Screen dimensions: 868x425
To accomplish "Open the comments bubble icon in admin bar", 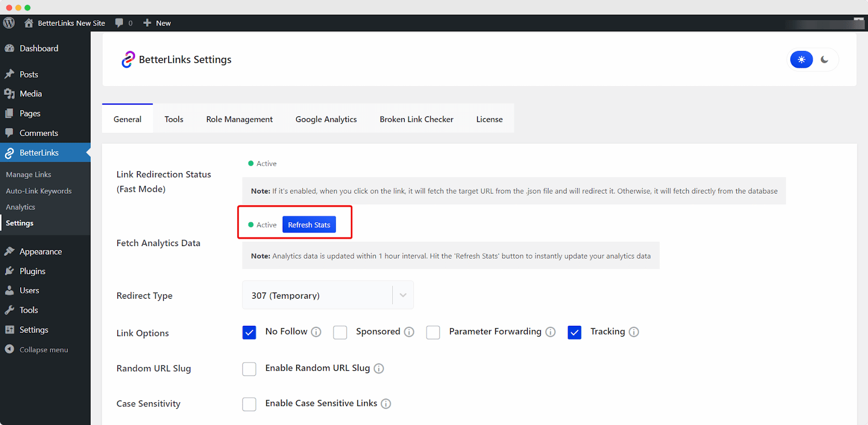I will pyautogui.click(x=119, y=23).
